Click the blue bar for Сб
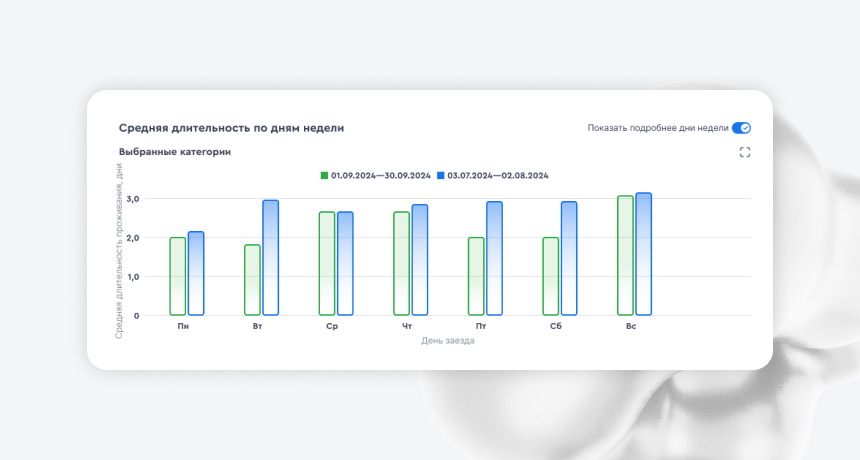The height and width of the screenshot is (460, 860). click(x=569, y=258)
